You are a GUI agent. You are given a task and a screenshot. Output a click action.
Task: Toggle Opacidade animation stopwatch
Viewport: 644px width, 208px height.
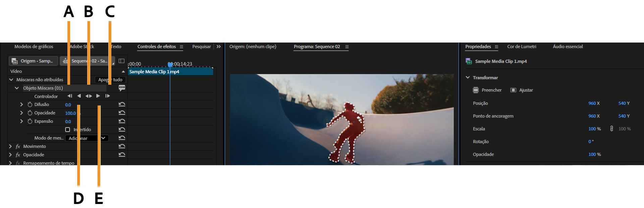click(x=30, y=113)
